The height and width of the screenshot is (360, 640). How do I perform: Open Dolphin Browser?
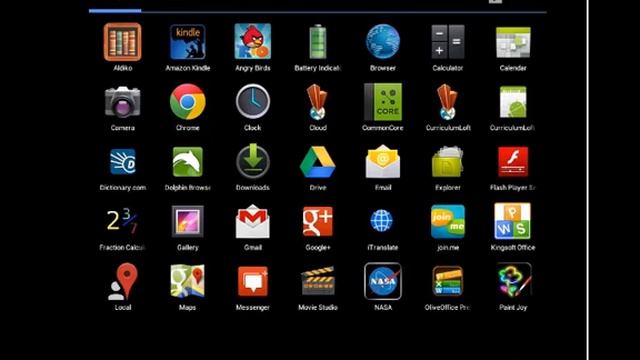(x=187, y=162)
